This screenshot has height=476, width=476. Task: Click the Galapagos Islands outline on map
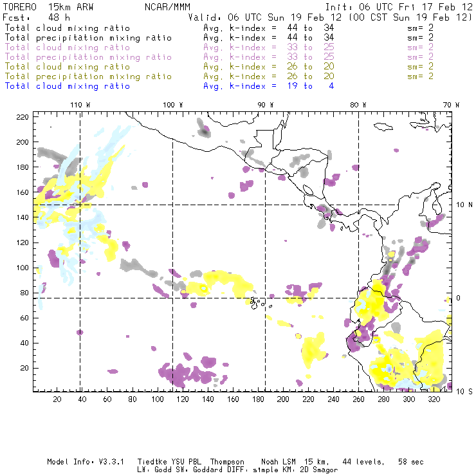257,302
